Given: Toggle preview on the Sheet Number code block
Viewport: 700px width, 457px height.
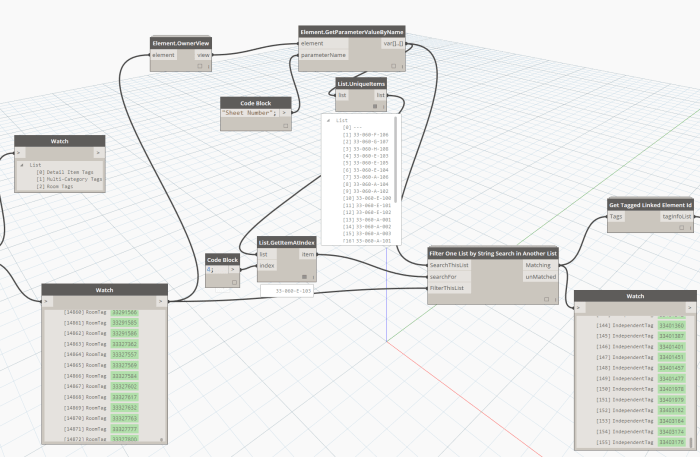Looking at the screenshot, I should (284, 127).
